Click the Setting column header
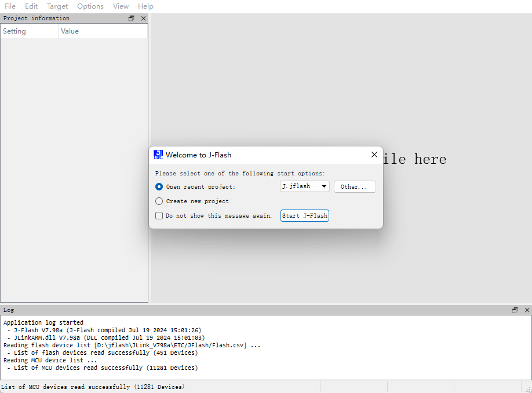The image size is (532, 393). pos(29,31)
